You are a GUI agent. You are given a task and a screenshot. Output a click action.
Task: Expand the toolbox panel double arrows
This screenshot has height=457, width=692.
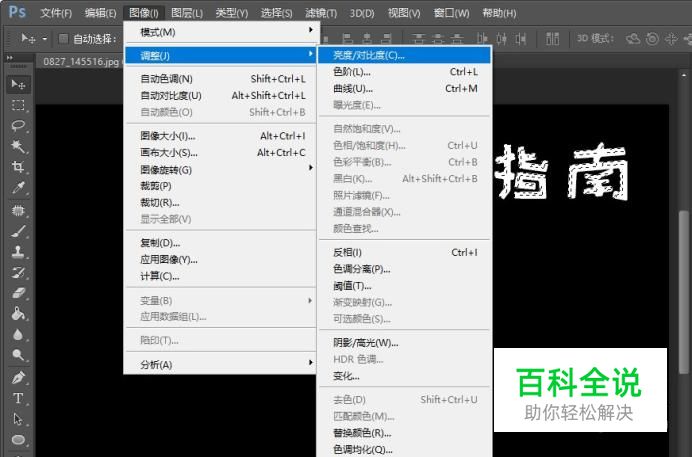pos(10,58)
